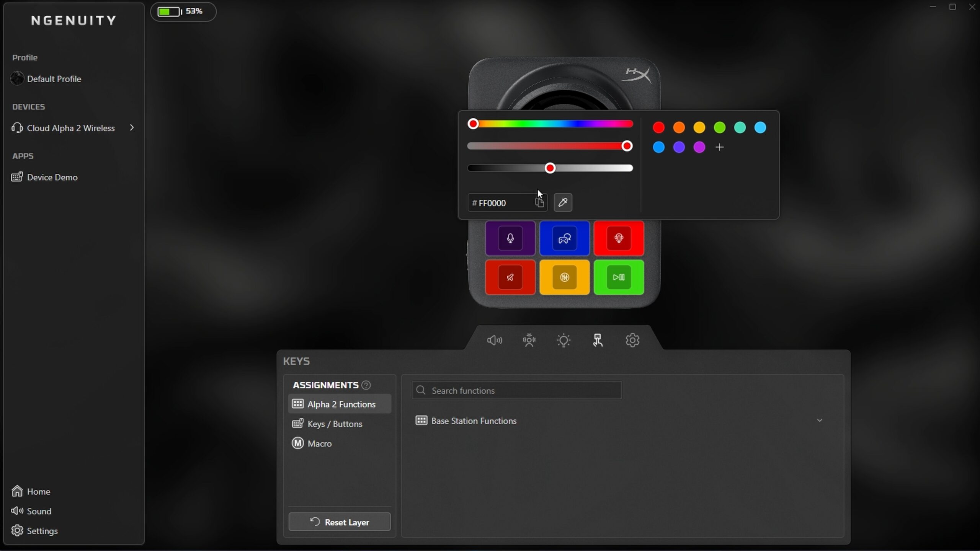
Task: Select the light cyan preset swatch
Action: point(760,127)
